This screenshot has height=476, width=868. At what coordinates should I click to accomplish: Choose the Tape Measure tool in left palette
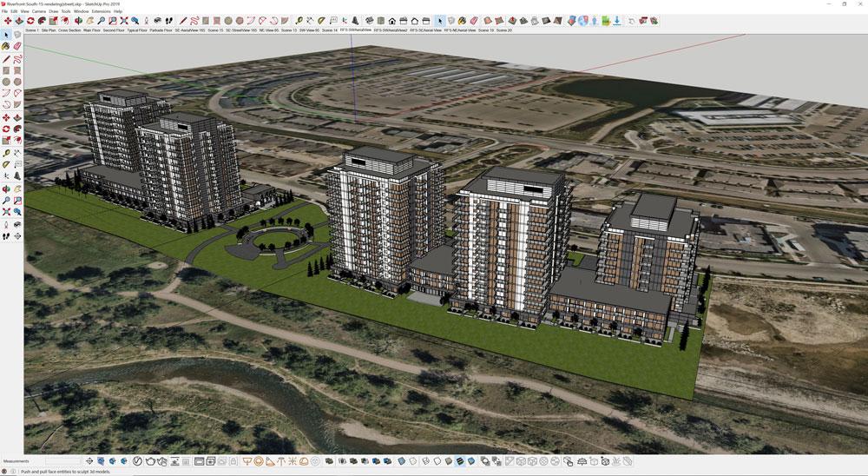pyautogui.click(x=6, y=152)
